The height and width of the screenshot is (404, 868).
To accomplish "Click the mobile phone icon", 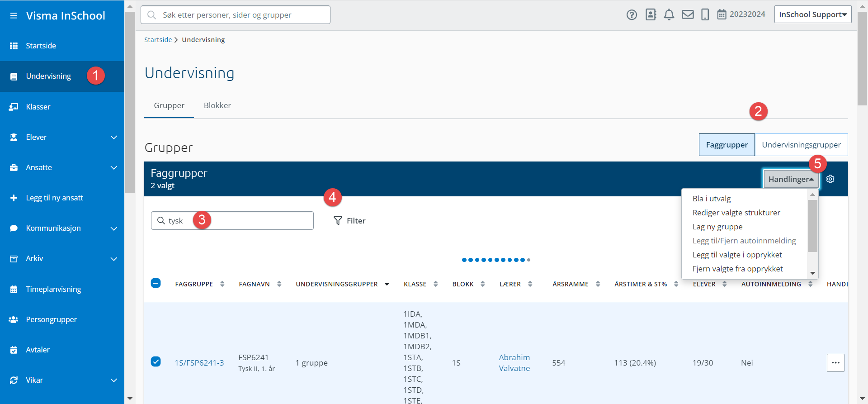I will (x=705, y=14).
